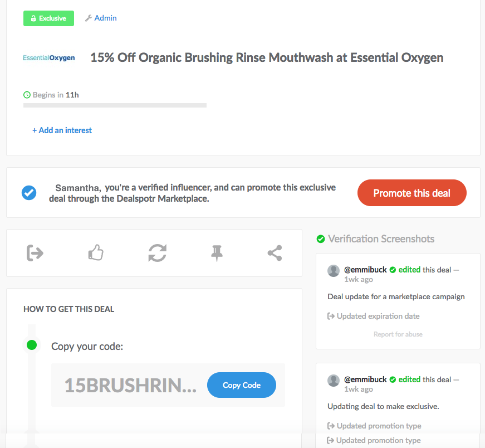Click the blue verified influencer checkmark

(x=29, y=192)
